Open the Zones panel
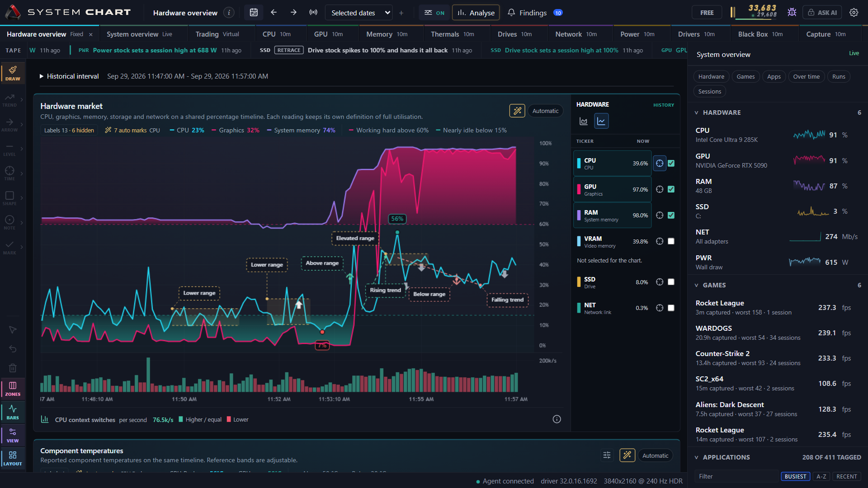This screenshot has height=488, width=868. 13,389
